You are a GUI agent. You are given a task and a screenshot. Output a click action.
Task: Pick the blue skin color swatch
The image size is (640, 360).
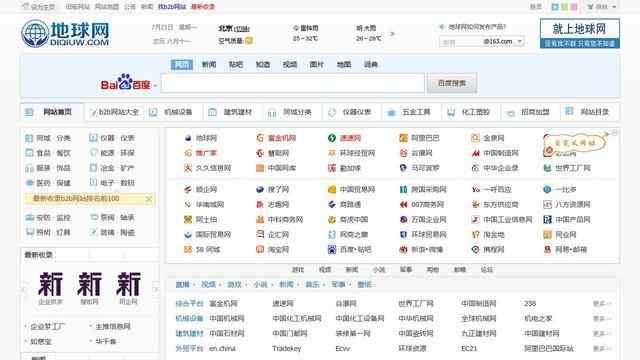coord(555,7)
